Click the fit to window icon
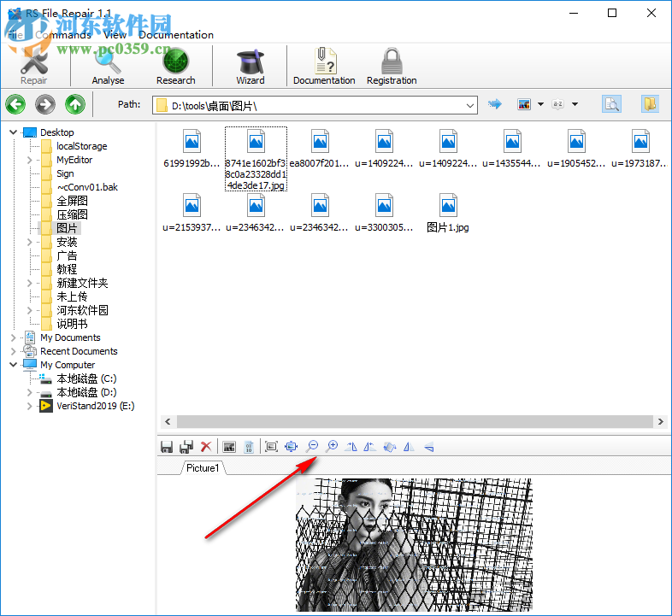 tap(291, 447)
